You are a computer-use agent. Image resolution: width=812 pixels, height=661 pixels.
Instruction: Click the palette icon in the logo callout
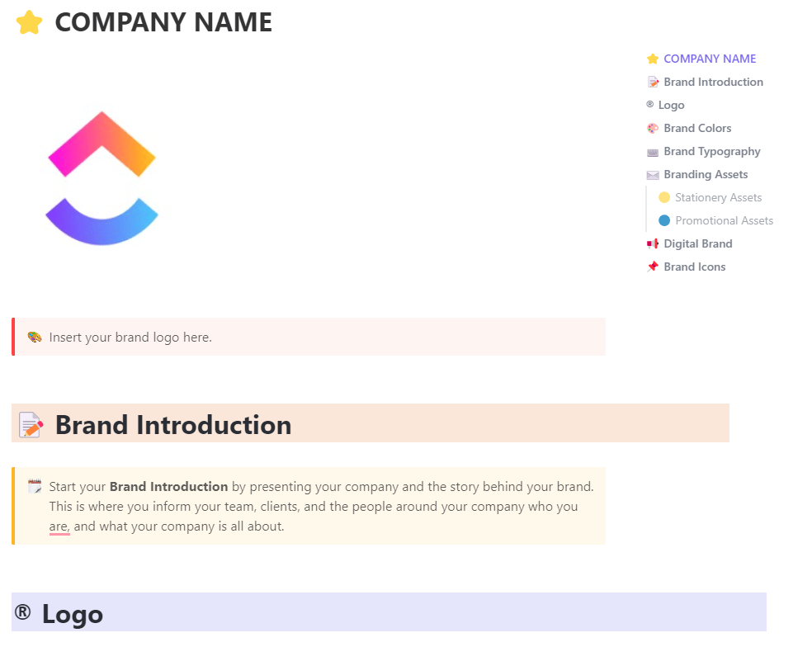click(34, 337)
